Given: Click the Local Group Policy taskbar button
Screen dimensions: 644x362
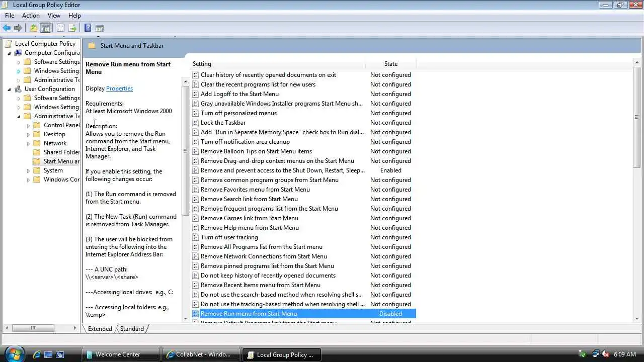Looking at the screenshot, I should (x=281, y=354).
